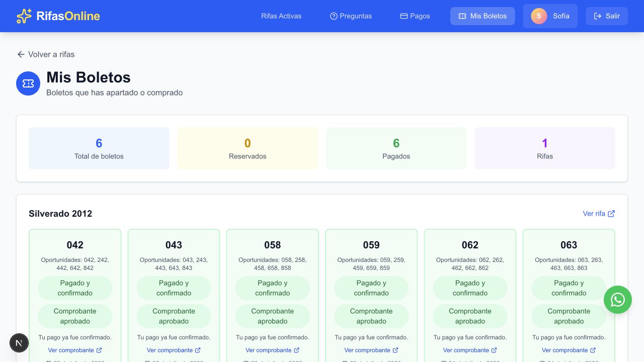Click ticket number 043
Viewport: 644px width, 362px height.
(174, 245)
